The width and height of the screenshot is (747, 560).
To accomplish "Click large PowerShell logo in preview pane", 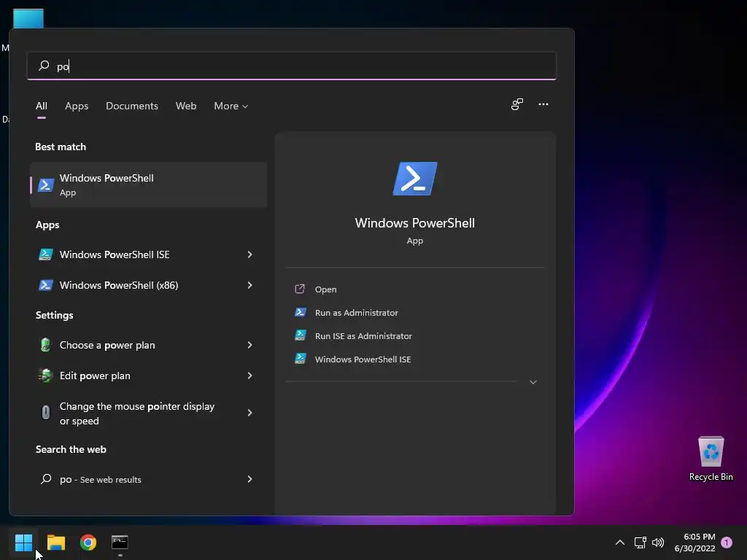I will (415, 179).
